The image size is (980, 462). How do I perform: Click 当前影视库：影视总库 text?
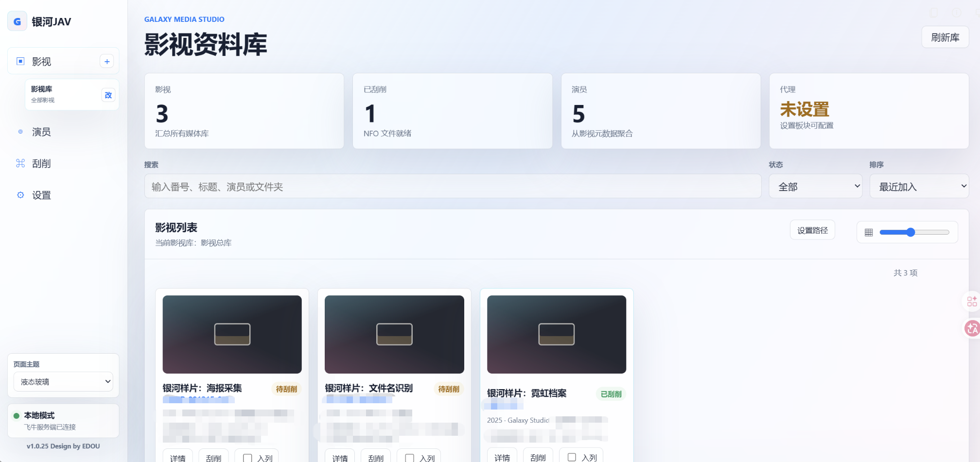point(193,243)
